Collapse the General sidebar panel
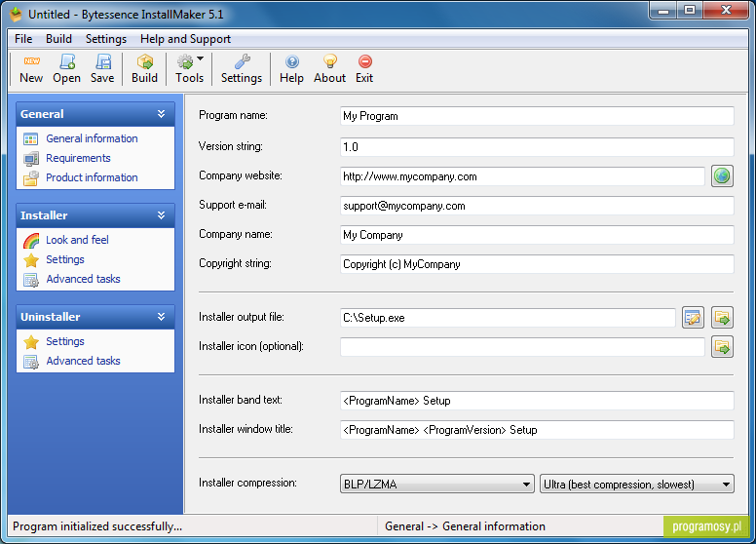Viewport: 756px width, 544px height. tap(161, 114)
